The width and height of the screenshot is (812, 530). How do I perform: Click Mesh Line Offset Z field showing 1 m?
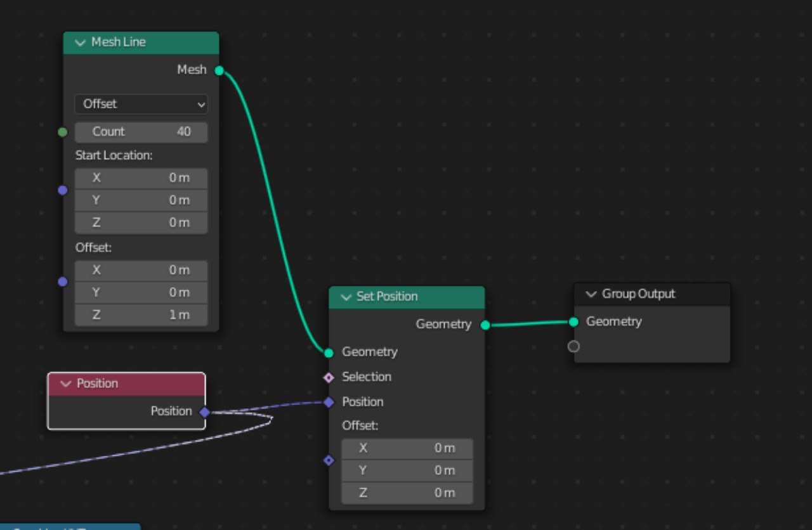tap(141, 314)
